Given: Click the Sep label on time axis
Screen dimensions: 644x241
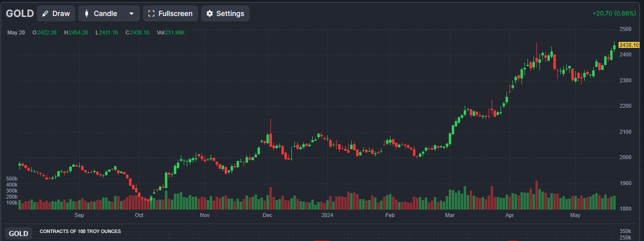Looking at the screenshot, I should (x=79, y=216).
